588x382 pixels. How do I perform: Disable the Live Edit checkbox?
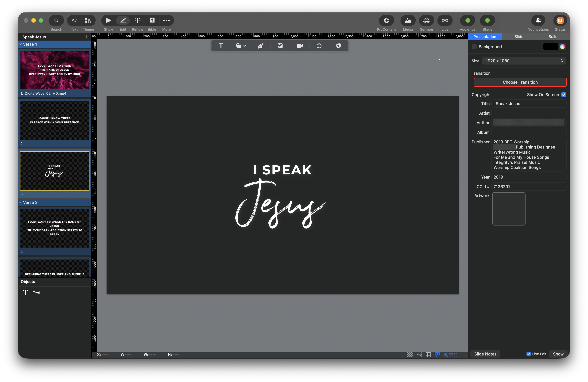(528, 354)
